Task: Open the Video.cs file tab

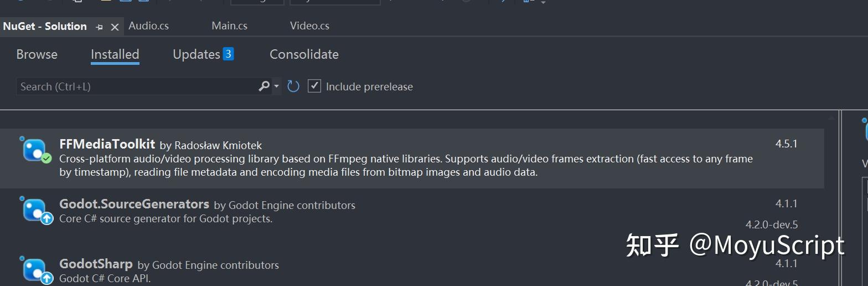Action: click(x=309, y=26)
